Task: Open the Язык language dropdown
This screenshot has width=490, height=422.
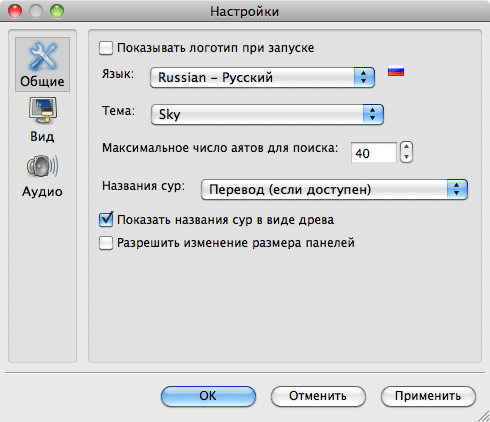Action: click(263, 77)
